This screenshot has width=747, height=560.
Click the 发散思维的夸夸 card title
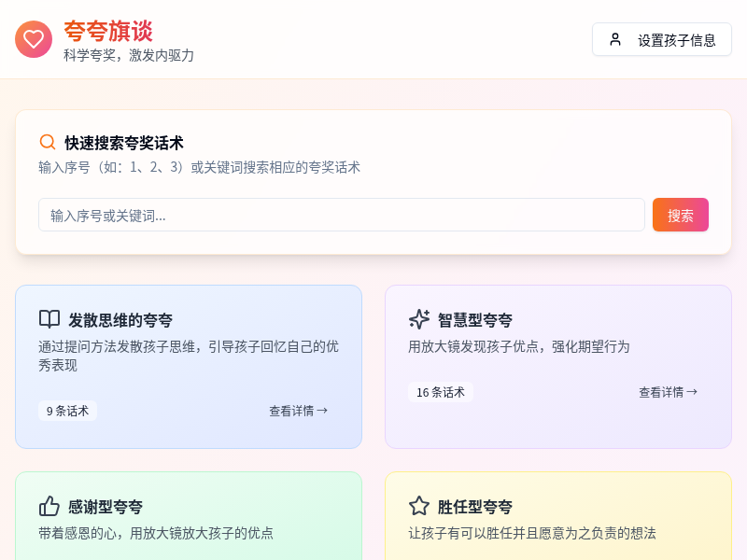tap(120, 320)
